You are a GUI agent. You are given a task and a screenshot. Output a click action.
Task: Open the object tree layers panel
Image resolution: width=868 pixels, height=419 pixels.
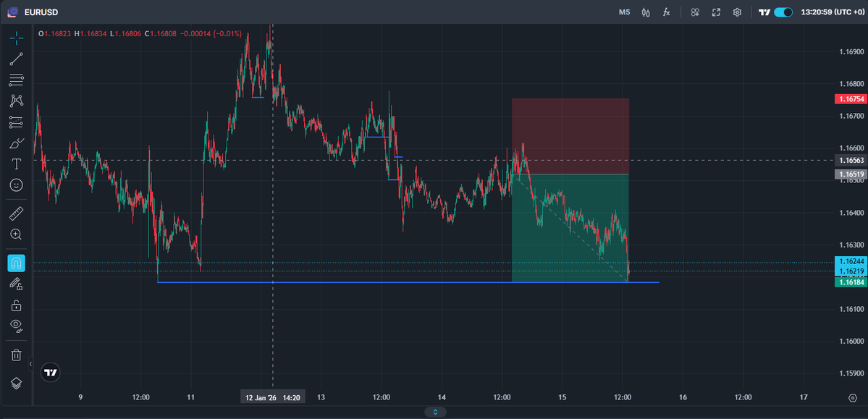(17, 383)
